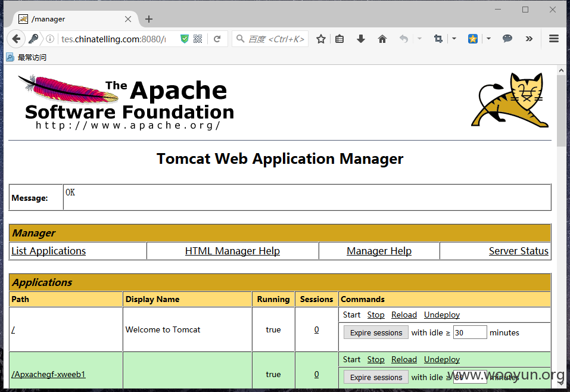Expire sessions for root application
The image size is (570, 392).
pyautogui.click(x=376, y=332)
